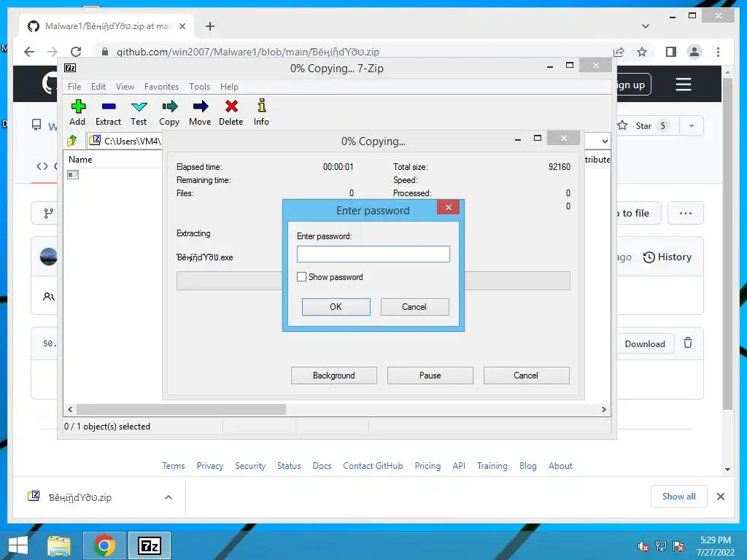Select the Move toolbar icon
The height and width of the screenshot is (560, 747).
[x=200, y=112]
